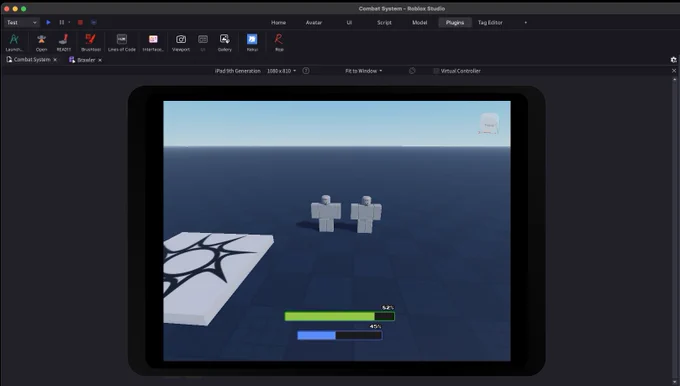
Task: Close the Combat System tab
Action: pos(55,60)
